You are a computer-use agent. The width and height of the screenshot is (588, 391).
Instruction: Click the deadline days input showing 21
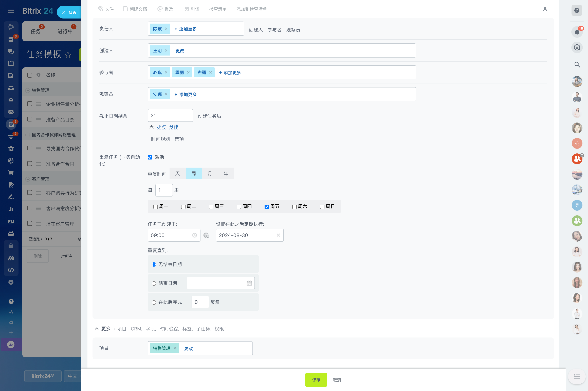[170, 115]
